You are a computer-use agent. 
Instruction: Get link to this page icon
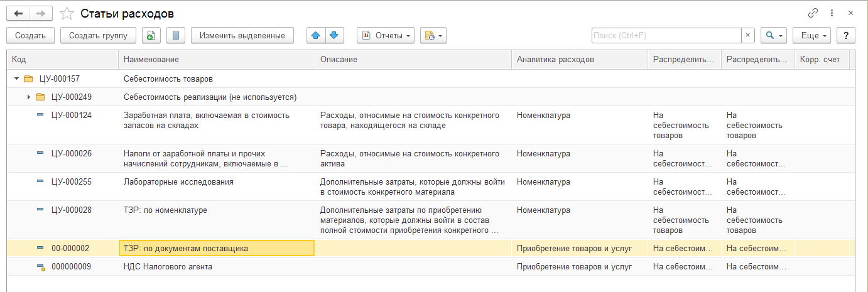click(813, 13)
